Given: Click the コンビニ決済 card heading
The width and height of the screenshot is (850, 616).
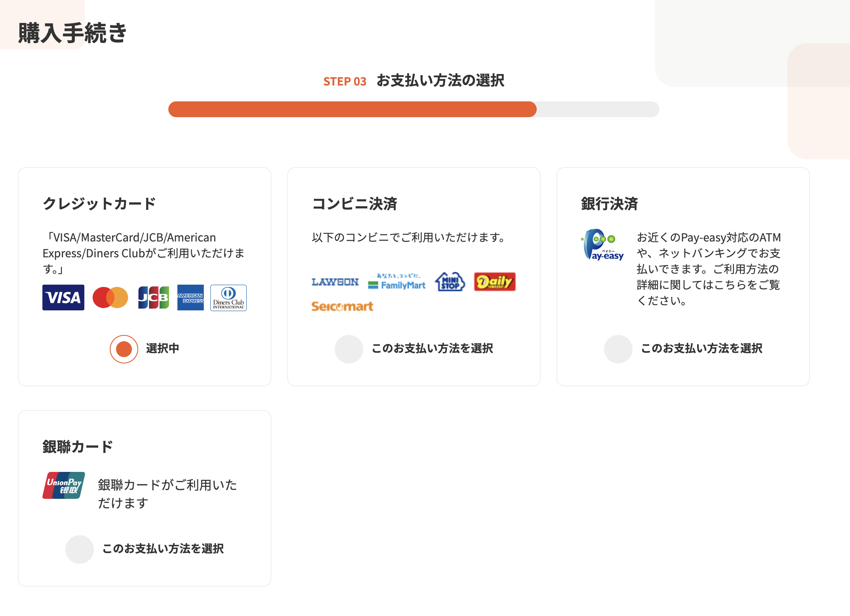Looking at the screenshot, I should [354, 204].
